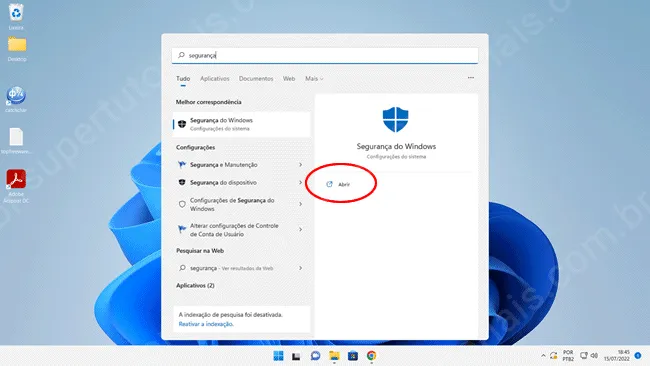The width and height of the screenshot is (650, 366).
Task: Open the network icon in system tray
Action: coord(584,356)
